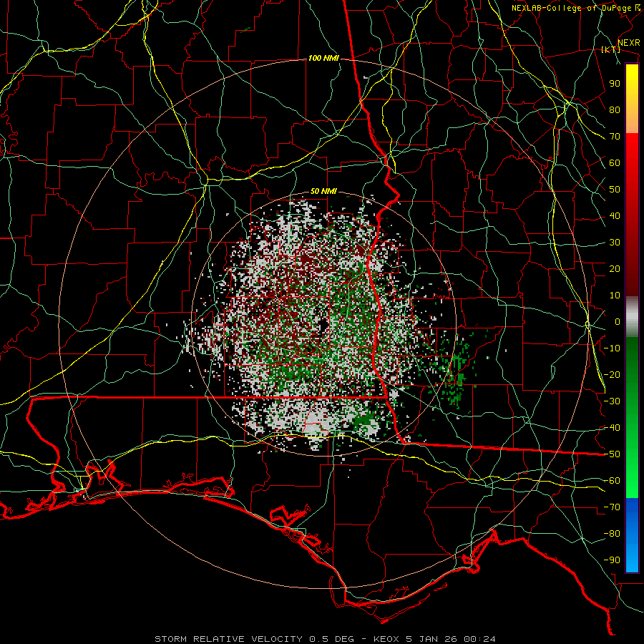Select the -90 scale value

coord(612,560)
